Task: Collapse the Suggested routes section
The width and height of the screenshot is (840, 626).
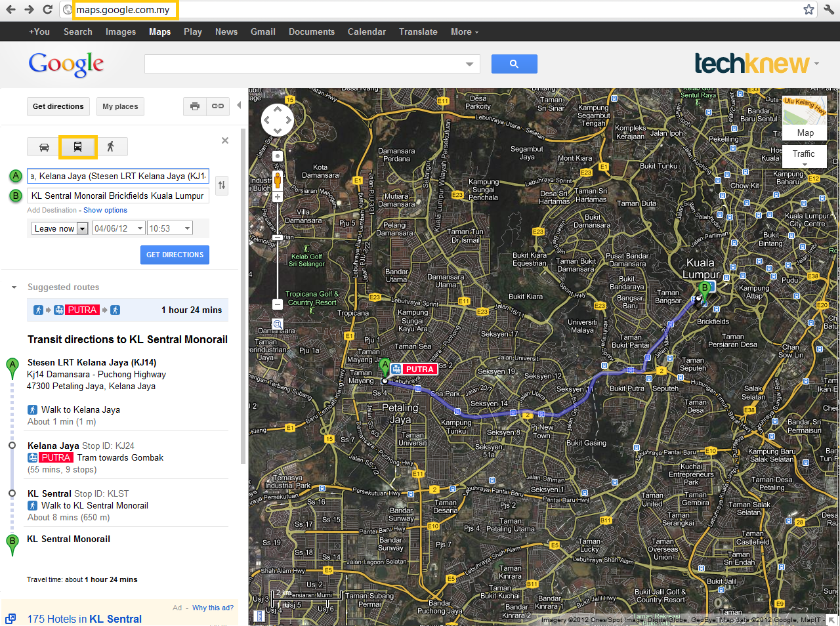Action: coord(14,287)
